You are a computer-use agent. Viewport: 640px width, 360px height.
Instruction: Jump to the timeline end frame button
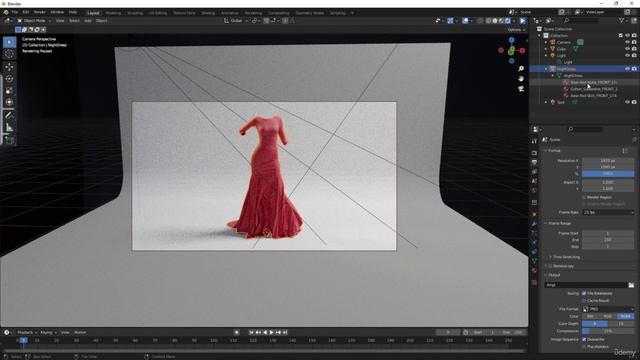(285, 332)
